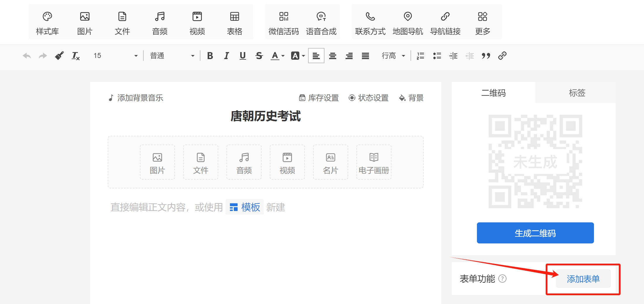
Task: Toggle underline formatting
Action: [243, 56]
